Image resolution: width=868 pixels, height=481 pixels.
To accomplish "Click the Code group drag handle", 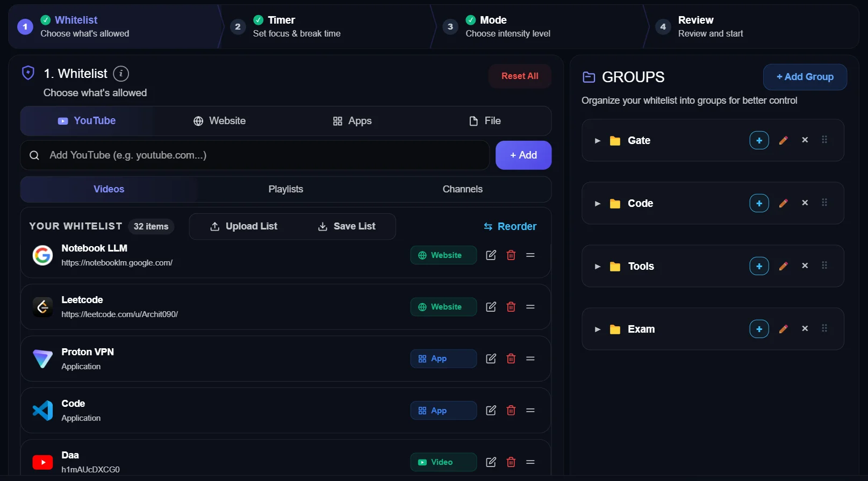I will pos(824,203).
